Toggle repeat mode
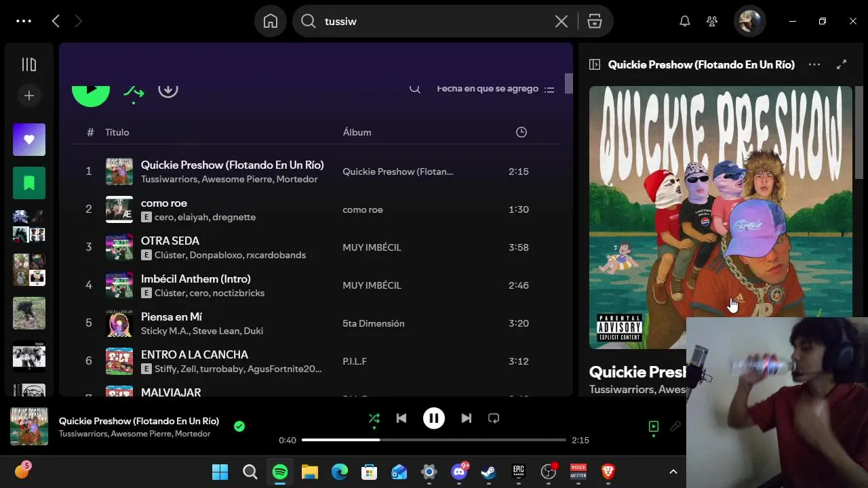 point(494,419)
